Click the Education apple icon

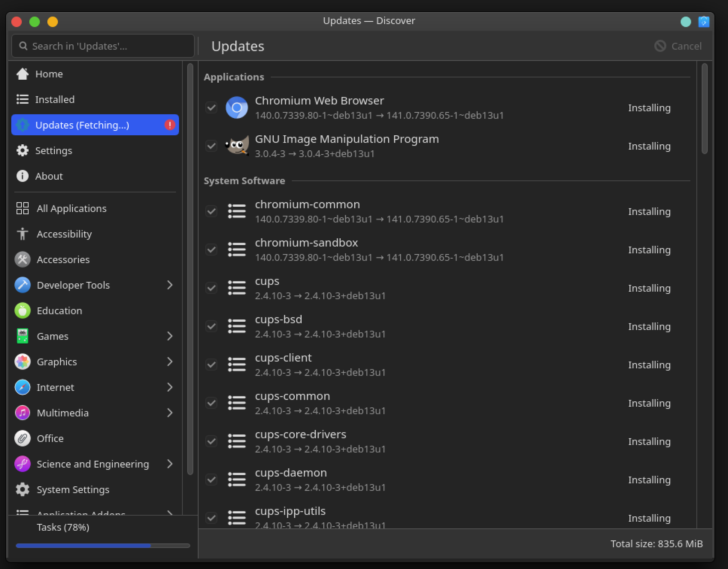[x=23, y=310]
